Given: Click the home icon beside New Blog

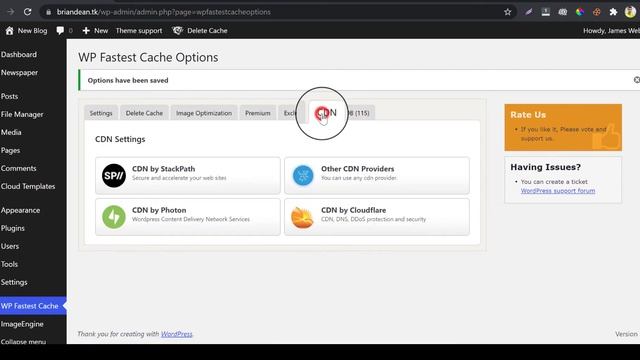Looking at the screenshot, I should tap(9, 31).
